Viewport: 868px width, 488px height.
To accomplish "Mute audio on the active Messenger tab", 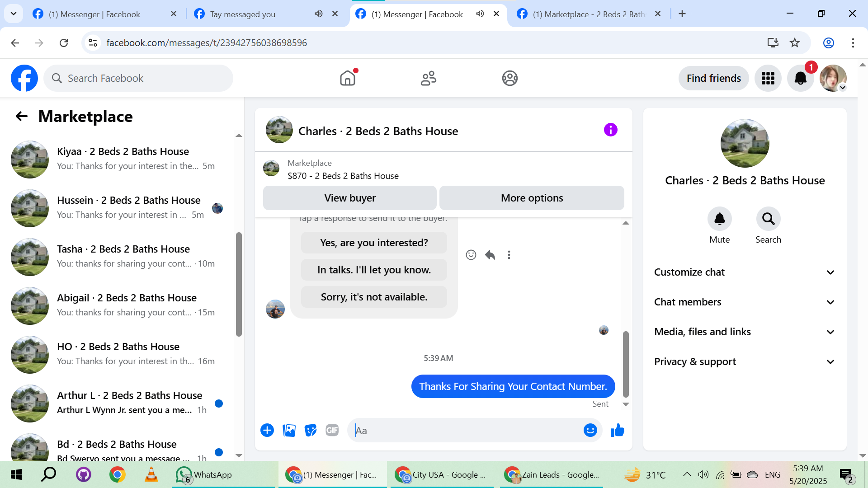I will [480, 14].
